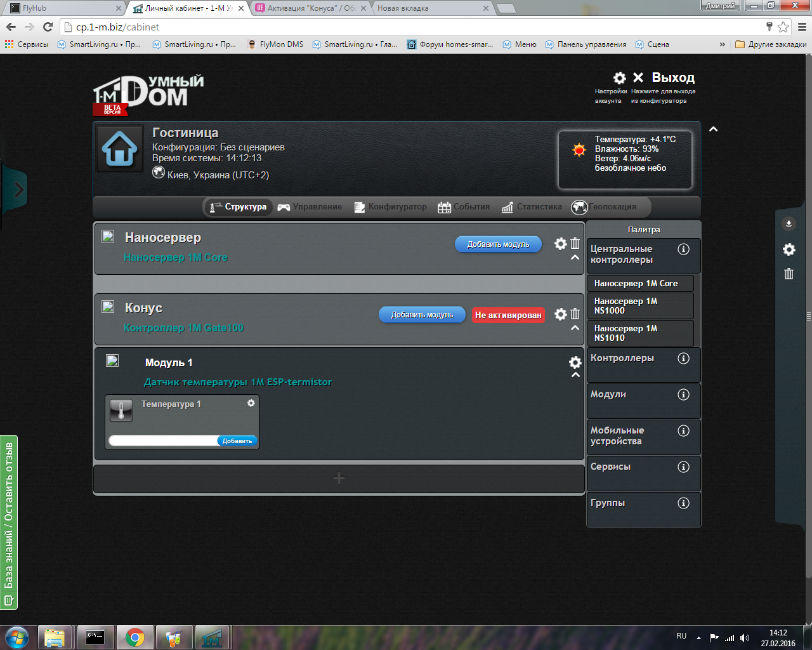Viewport: 812px width, 650px height.
Task: Expand Сервисы palette section
Action: tap(644, 473)
